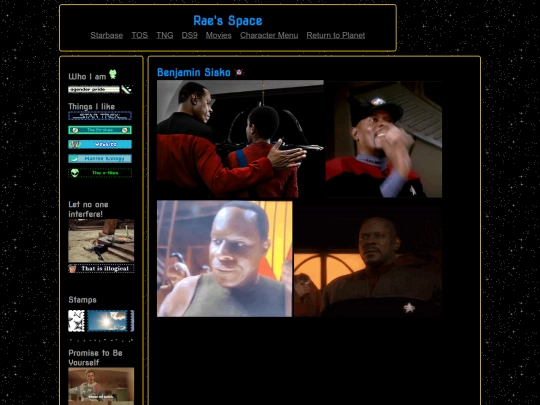
Task: Open the Character Menu link
Action: click(x=269, y=35)
